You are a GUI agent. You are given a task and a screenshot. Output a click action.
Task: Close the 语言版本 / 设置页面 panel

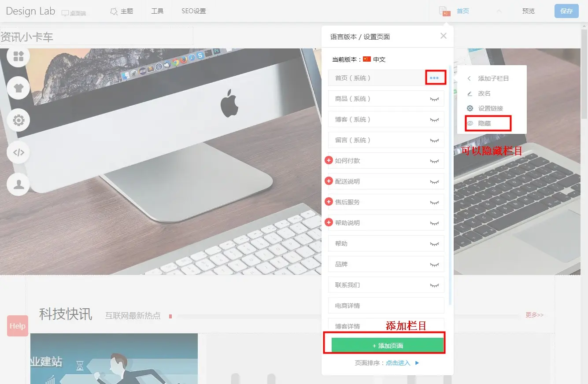[x=444, y=36]
